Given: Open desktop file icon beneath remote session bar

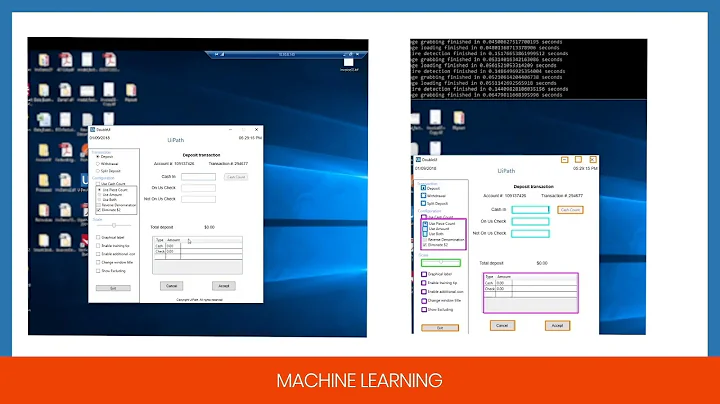Looking at the screenshot, I should [349, 63].
